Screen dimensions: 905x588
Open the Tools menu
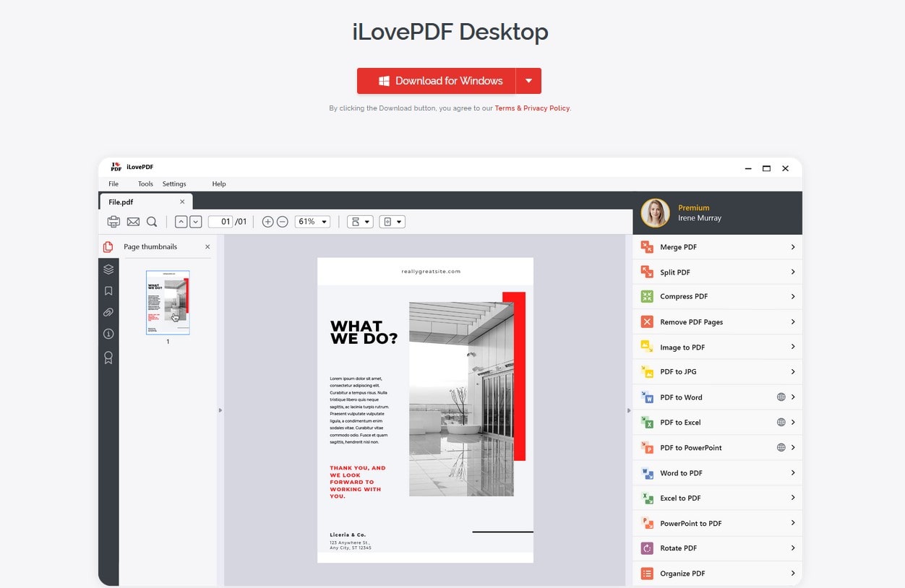click(x=145, y=184)
